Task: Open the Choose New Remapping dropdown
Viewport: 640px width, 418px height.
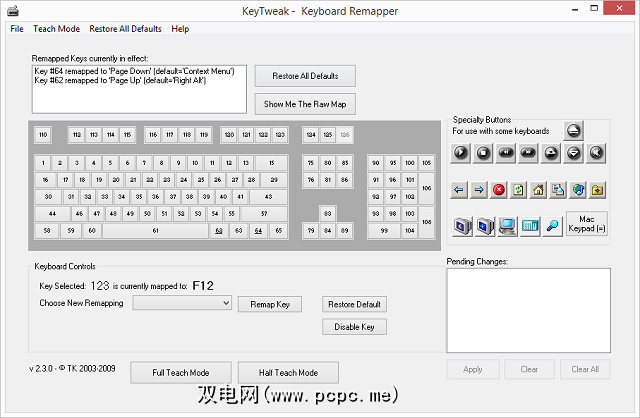Action: pos(182,302)
